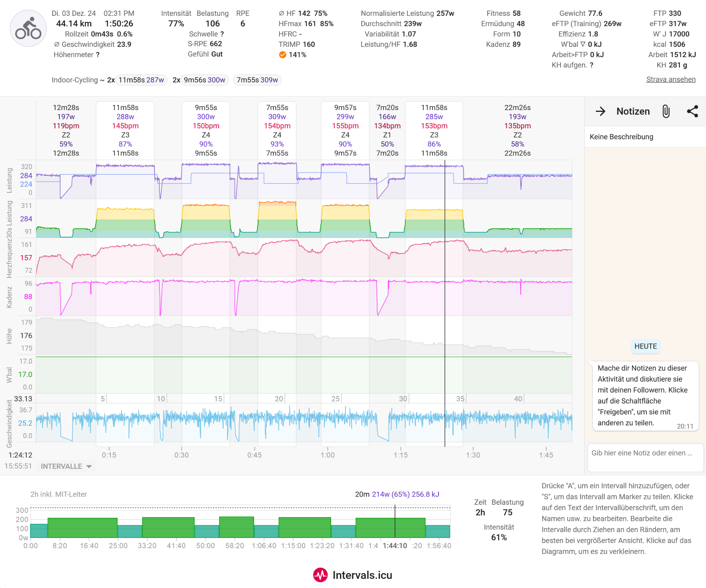706x588 pixels.
Task: Collapse the Notizen panel with the arrow
Action: tap(600, 111)
